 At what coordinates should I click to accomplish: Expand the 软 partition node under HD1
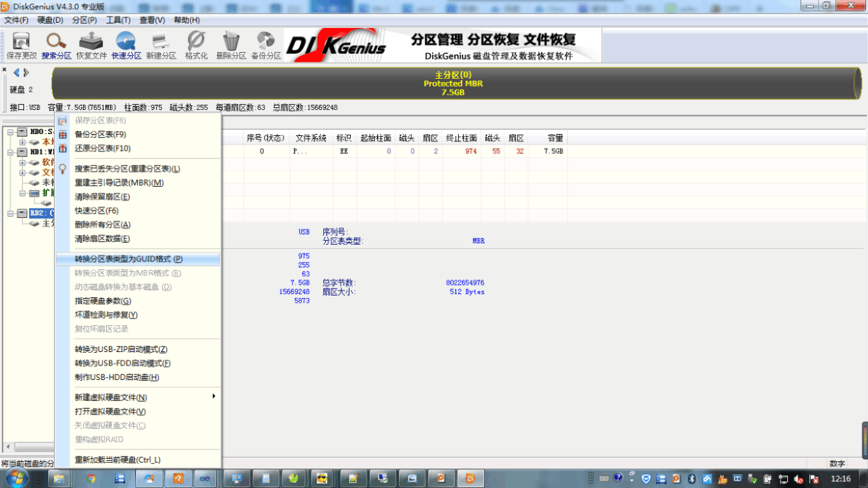point(22,162)
